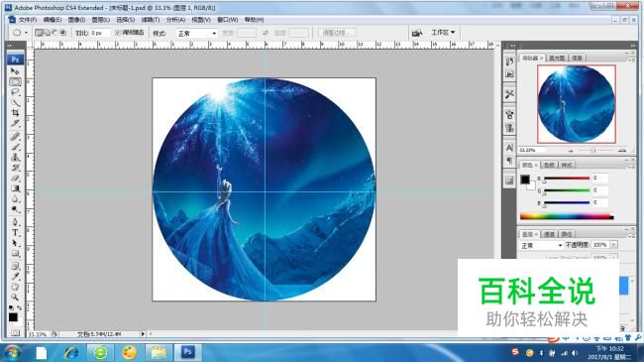
Task: Select the Quick Selection wand tool
Action: tap(15, 102)
